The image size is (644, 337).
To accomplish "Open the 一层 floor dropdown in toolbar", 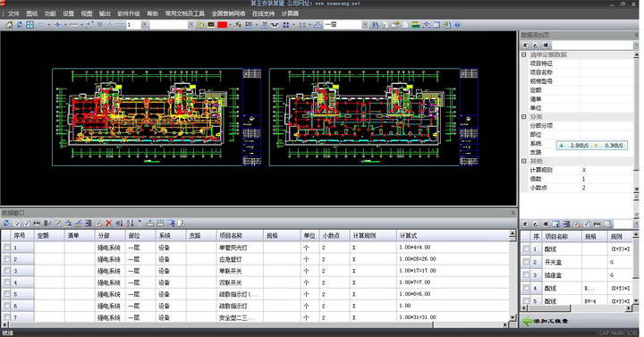I will click(365, 25).
